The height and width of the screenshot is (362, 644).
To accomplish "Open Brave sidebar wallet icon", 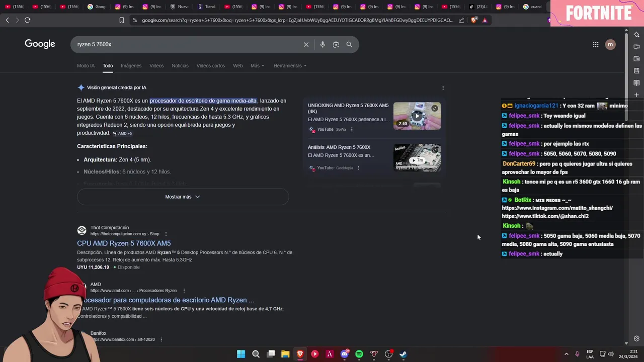I will 636,58.
